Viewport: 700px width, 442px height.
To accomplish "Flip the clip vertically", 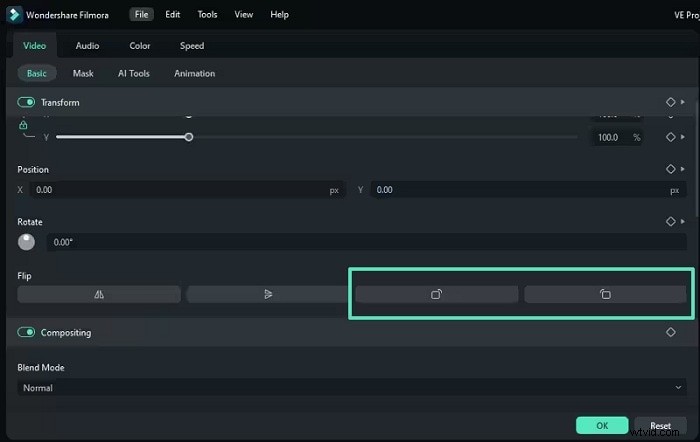I will coord(267,294).
